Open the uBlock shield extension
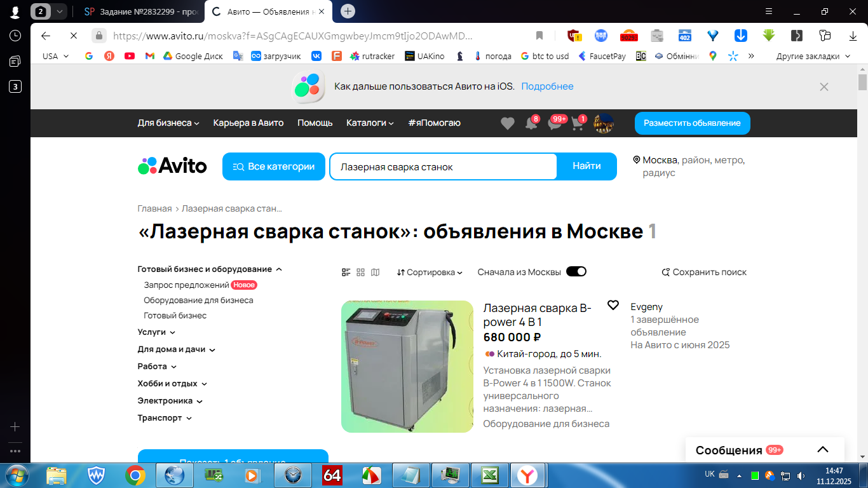This screenshot has width=868, height=488. point(574,36)
